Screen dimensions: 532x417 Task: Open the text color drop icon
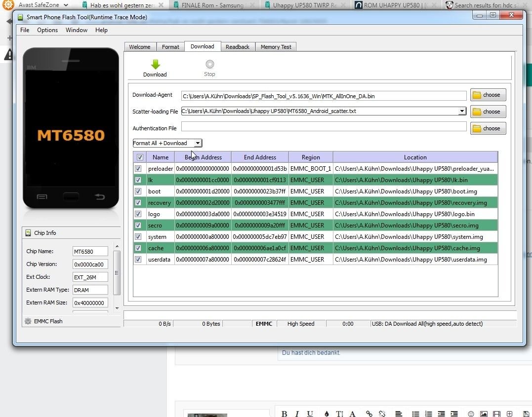(327, 414)
